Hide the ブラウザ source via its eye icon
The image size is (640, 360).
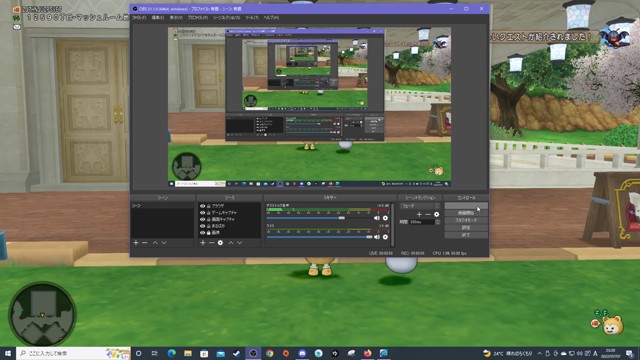[202, 206]
